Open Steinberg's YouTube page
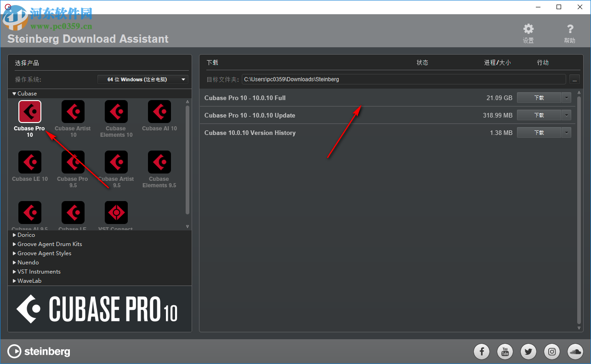 [x=505, y=351]
